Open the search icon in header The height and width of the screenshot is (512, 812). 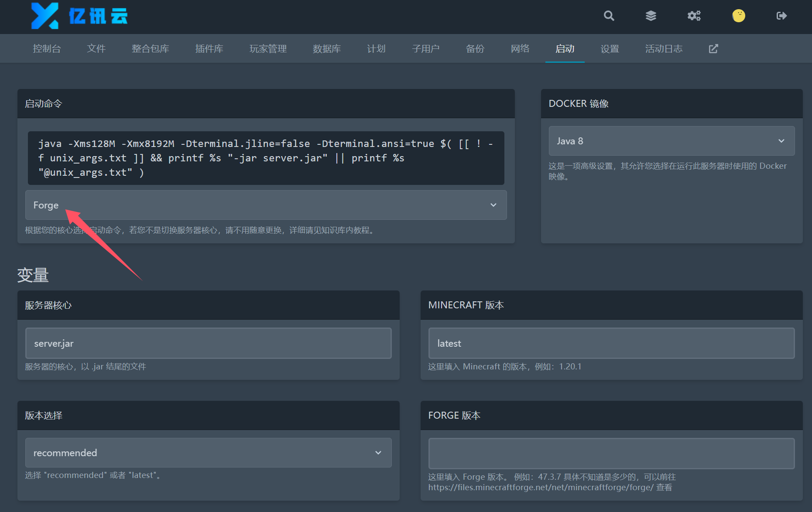609,16
